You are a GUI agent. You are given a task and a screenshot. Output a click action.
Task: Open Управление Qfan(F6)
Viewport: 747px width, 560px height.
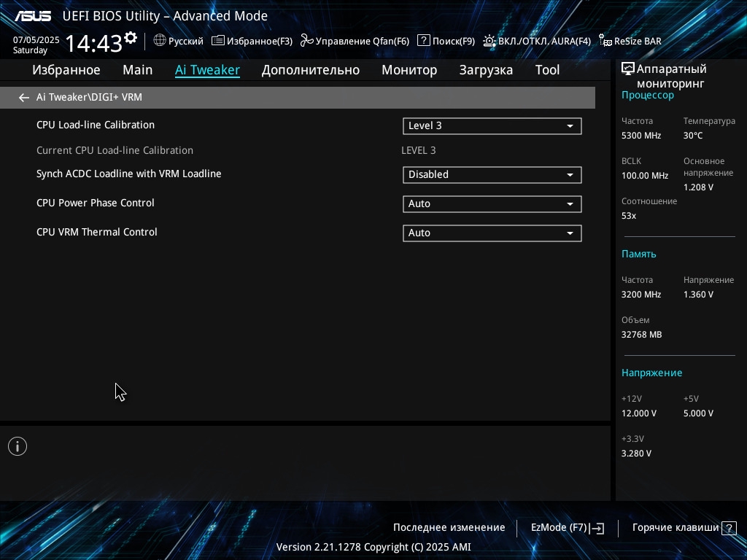tap(355, 41)
